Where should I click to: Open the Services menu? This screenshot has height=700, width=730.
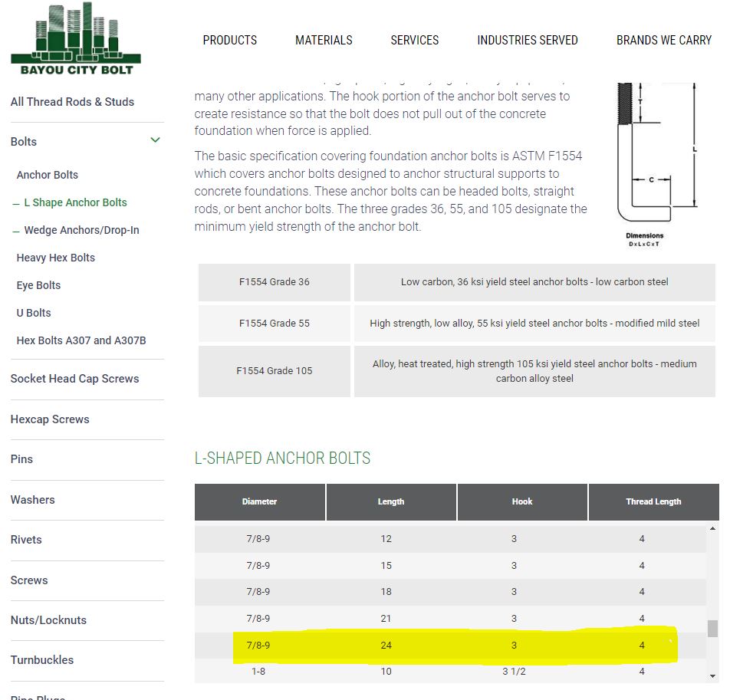click(x=414, y=40)
